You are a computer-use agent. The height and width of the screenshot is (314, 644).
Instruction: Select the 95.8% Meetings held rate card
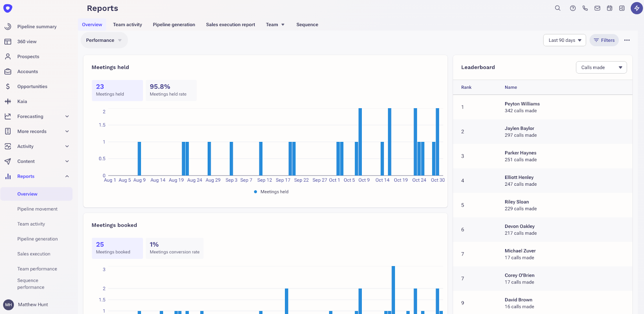click(171, 90)
